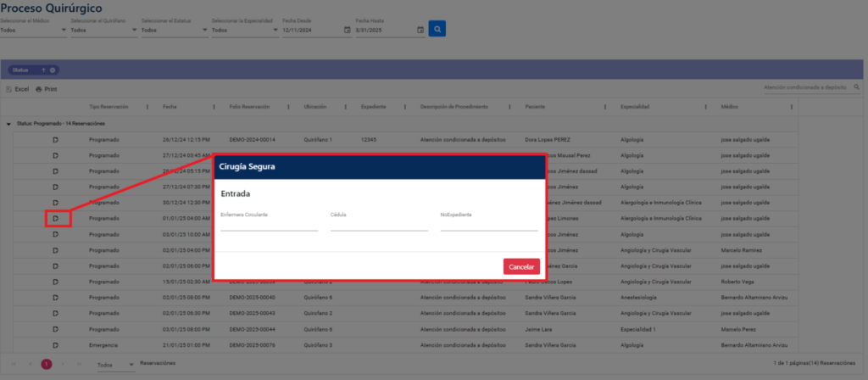The image size is (868, 380).
Task: Open row icon for Emergencia DEMO-2025-00076
Action: (55, 344)
